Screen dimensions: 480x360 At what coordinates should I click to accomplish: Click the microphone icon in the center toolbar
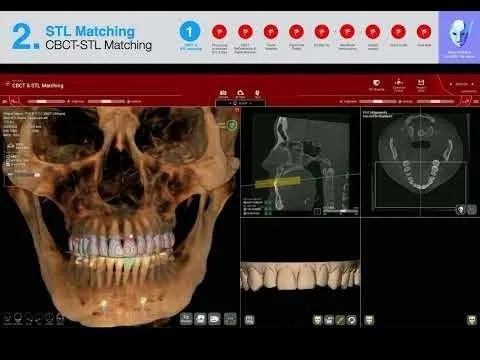point(257,93)
